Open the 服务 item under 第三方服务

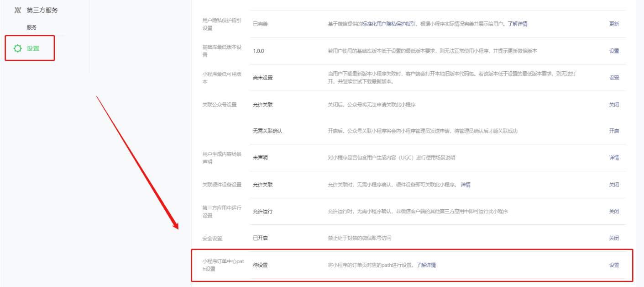(x=31, y=27)
